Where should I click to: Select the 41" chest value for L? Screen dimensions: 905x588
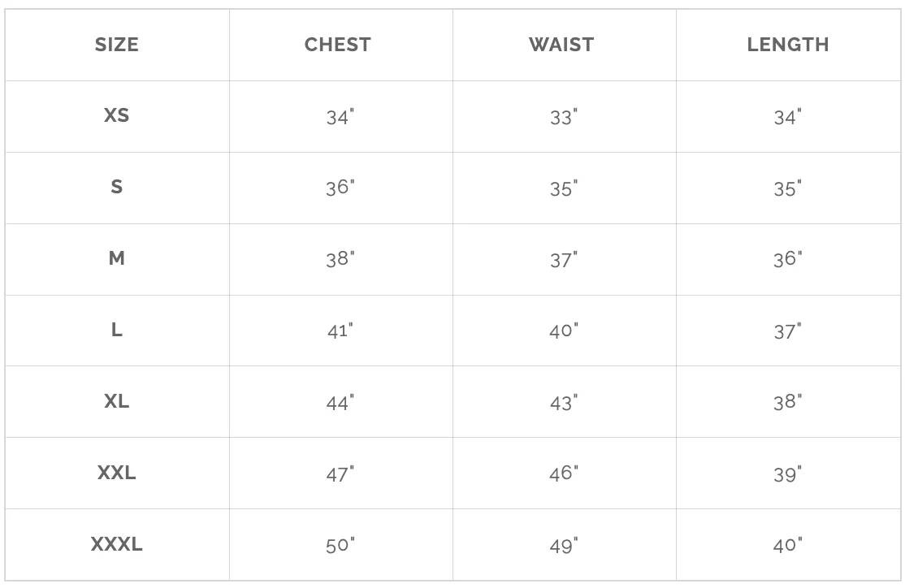340,331
